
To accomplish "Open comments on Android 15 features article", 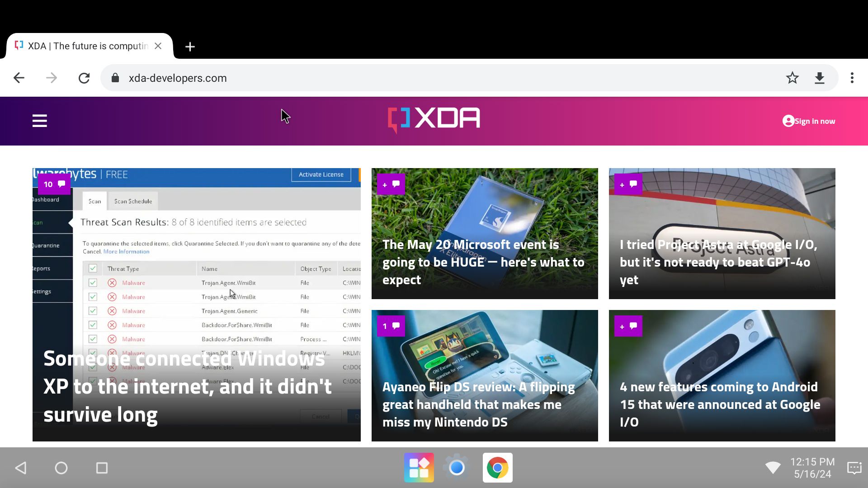I will [x=628, y=326].
